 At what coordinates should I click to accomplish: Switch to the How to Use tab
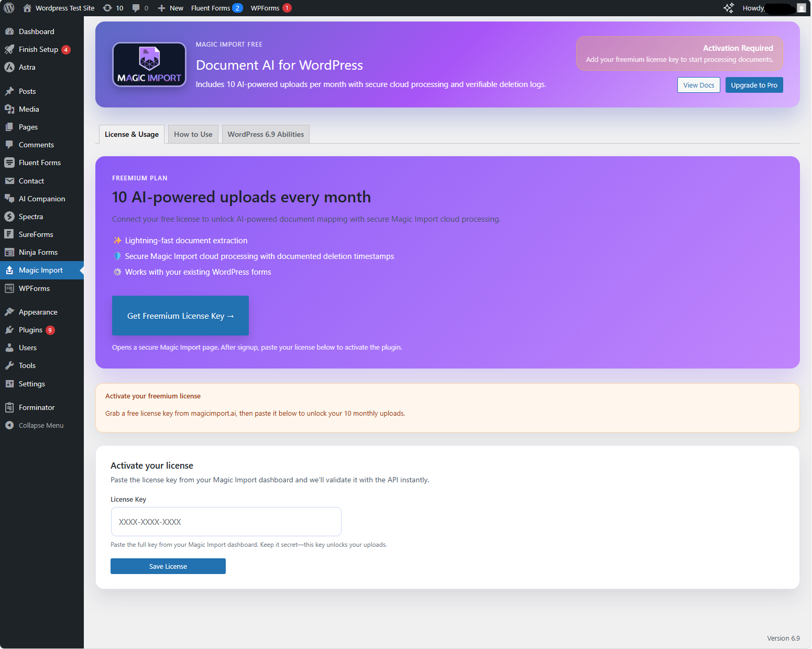193,134
